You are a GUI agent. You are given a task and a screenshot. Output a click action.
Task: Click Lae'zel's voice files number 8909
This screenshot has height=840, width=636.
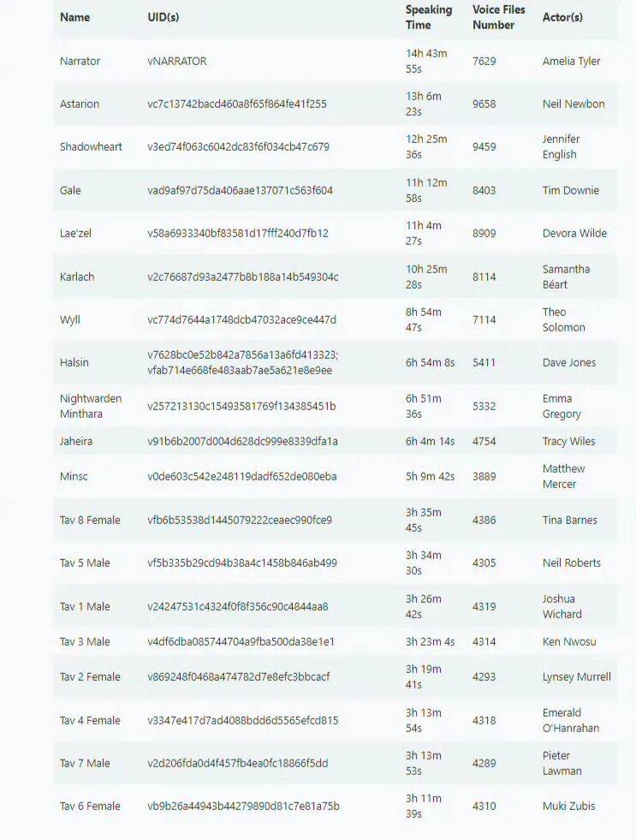point(484,233)
